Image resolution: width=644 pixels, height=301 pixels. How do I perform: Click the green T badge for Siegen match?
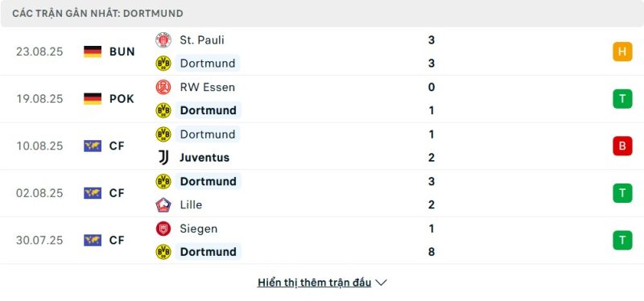pos(622,240)
